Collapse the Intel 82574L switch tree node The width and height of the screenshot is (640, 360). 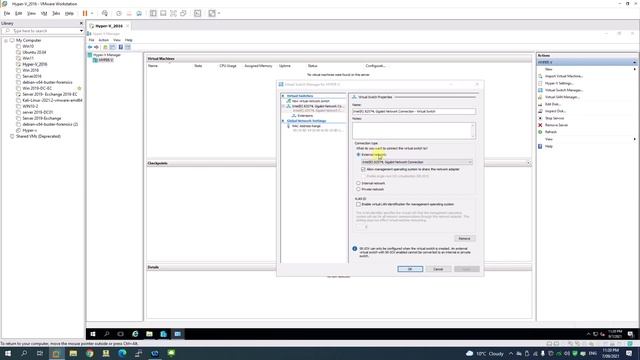coord(284,106)
